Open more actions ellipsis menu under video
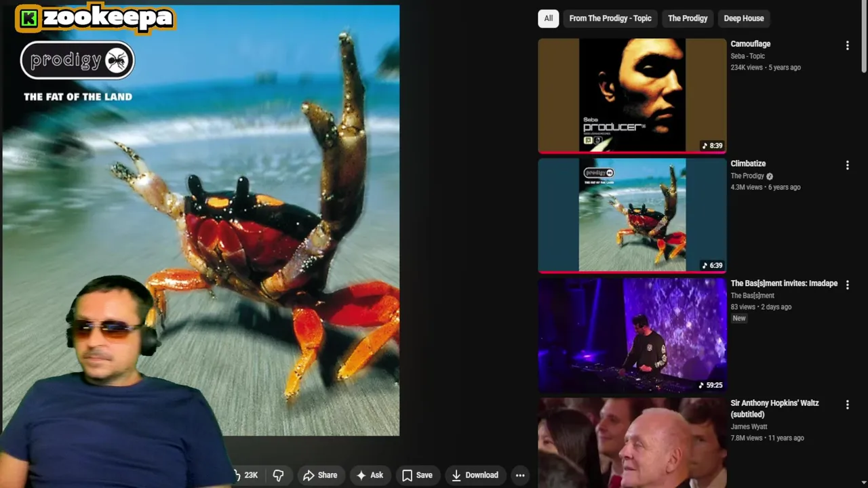 tap(520, 475)
